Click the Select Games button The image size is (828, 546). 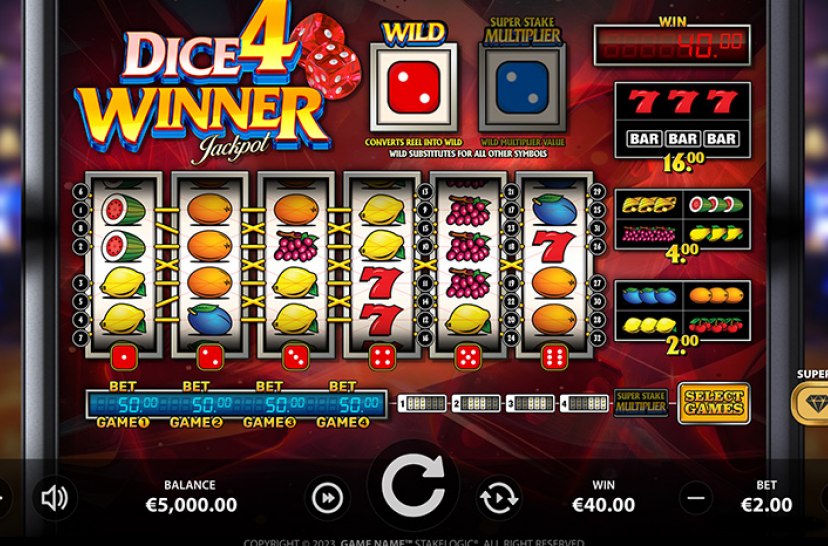[713, 403]
